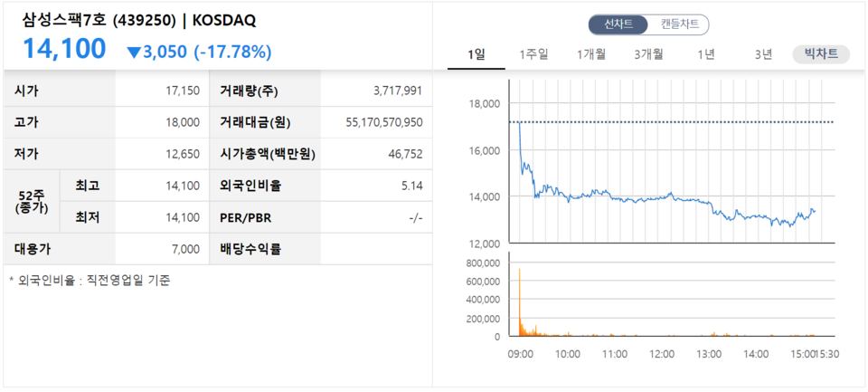Select the 1일 period tab
The width and height of the screenshot is (868, 392).
click(x=476, y=54)
